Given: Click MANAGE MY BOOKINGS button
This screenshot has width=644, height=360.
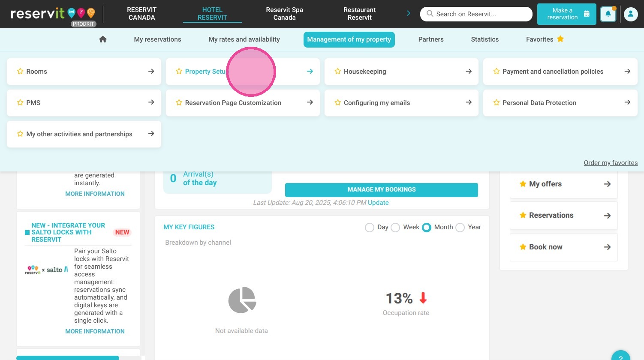Looking at the screenshot, I should point(382,190).
